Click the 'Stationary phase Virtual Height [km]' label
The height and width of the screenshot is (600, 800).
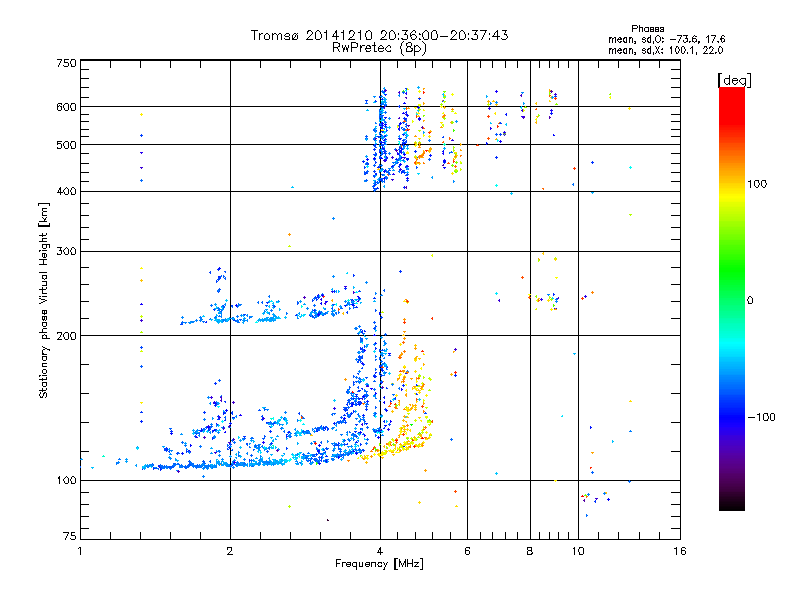click(x=44, y=301)
